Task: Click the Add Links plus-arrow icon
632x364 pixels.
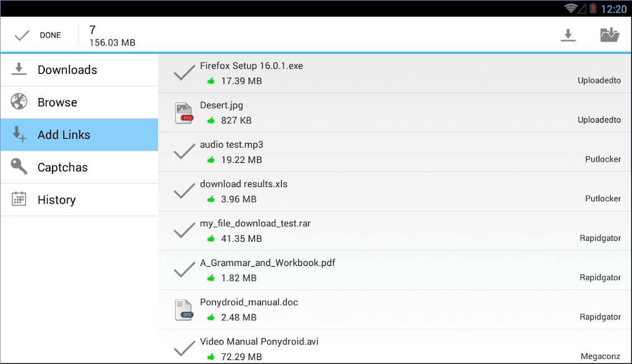Action: point(19,134)
